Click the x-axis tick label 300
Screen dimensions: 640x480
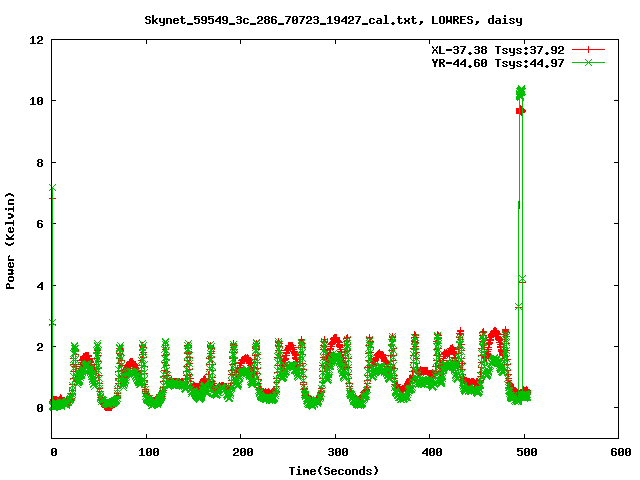(338, 452)
